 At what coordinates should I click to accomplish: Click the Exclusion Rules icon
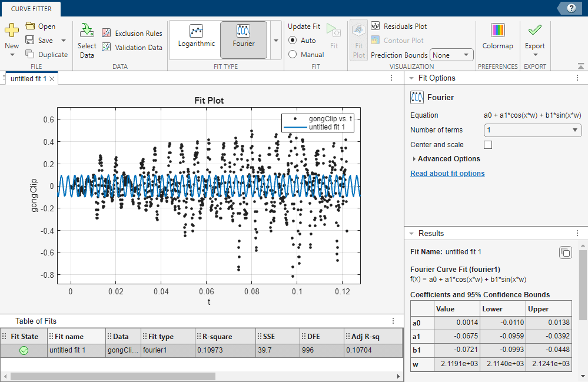pyautogui.click(x=107, y=34)
